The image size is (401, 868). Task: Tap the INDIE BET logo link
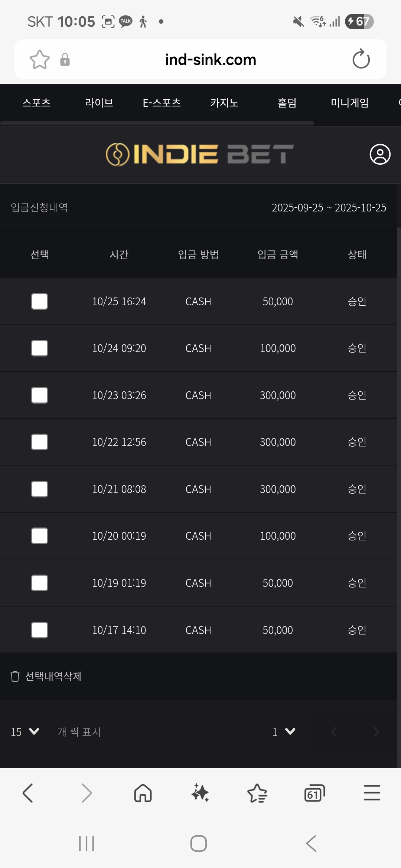click(x=200, y=154)
